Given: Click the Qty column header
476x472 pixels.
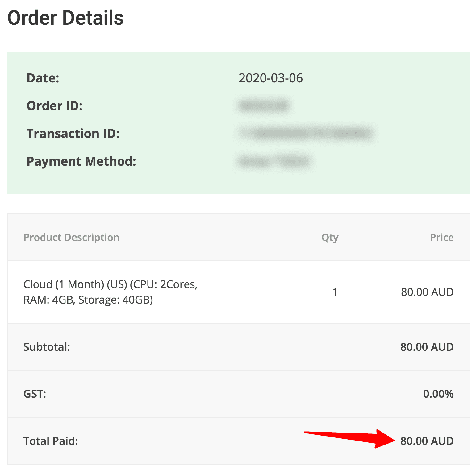Looking at the screenshot, I should tap(330, 238).
